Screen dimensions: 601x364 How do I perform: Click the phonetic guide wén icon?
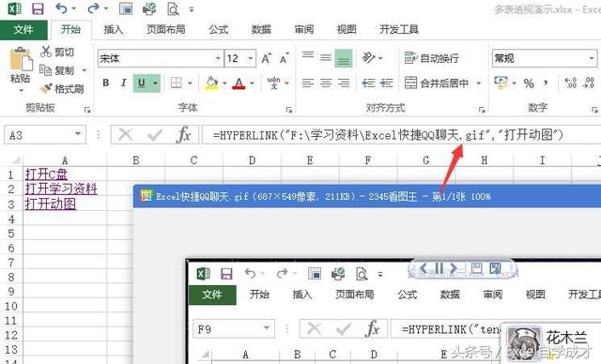273,83
